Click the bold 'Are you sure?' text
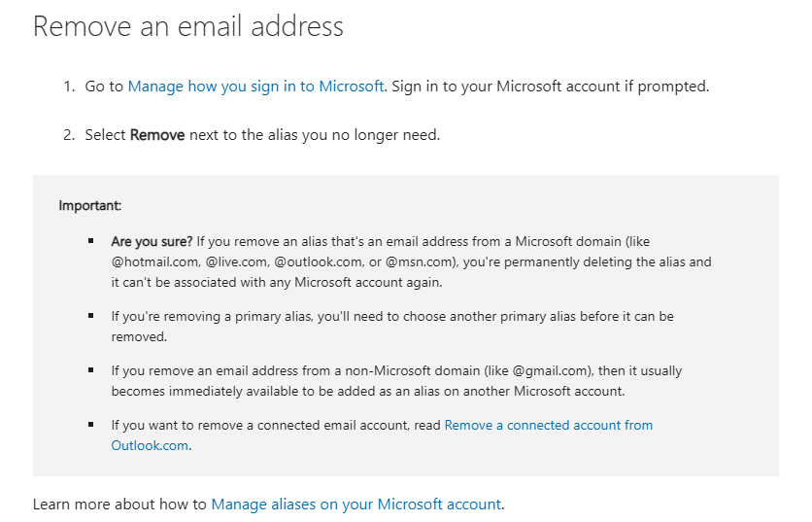The image size is (812, 522). [x=152, y=242]
